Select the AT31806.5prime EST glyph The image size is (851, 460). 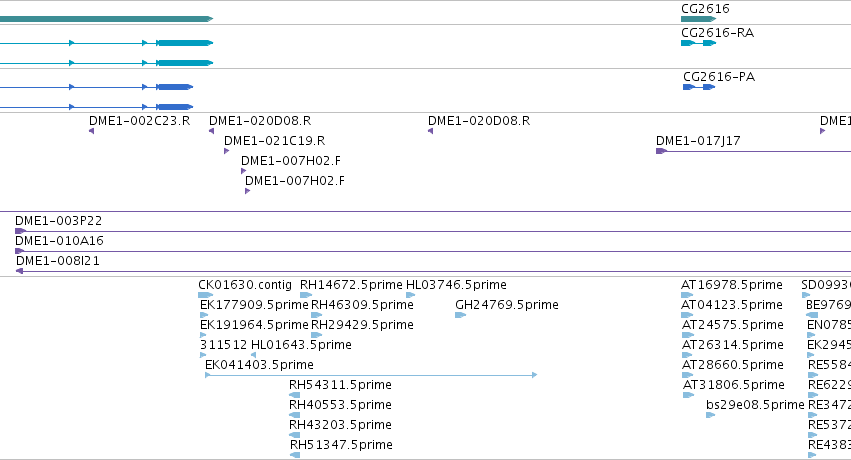click(x=688, y=395)
